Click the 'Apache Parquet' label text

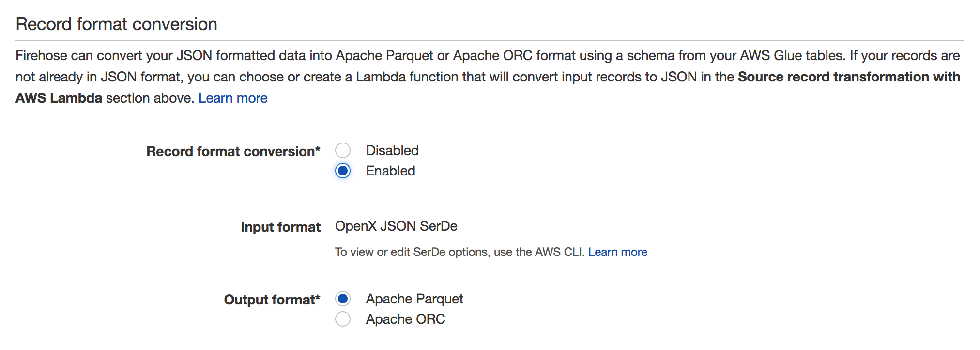pyautogui.click(x=414, y=299)
